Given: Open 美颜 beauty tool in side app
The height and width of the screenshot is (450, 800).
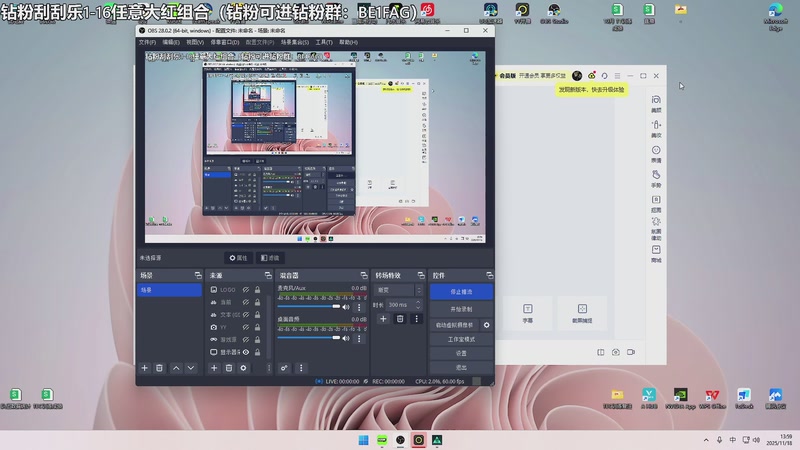Looking at the screenshot, I should (656, 104).
